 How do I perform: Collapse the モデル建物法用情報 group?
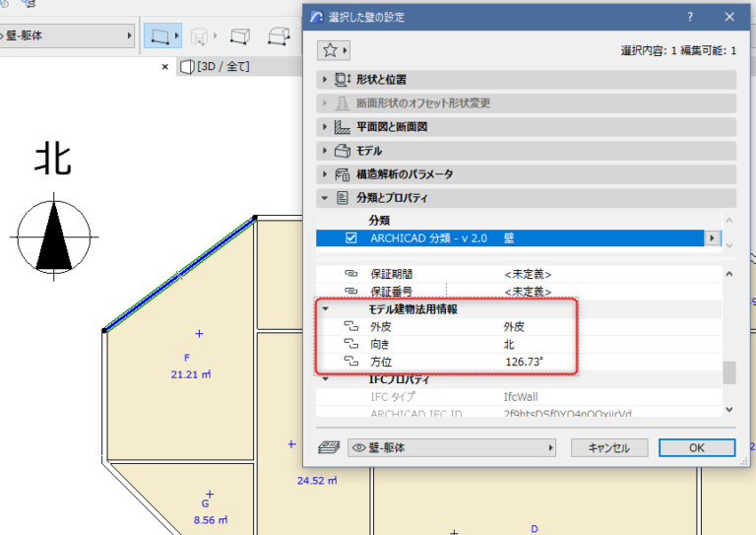click(326, 308)
